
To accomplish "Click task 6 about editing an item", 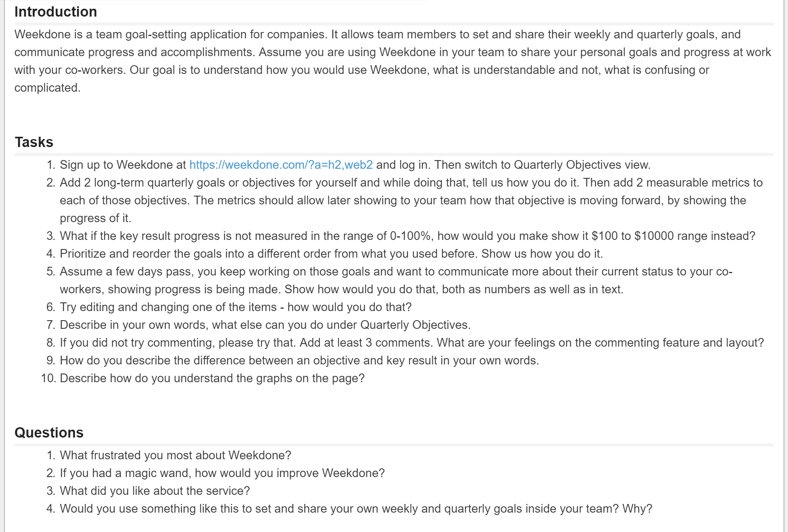I will point(236,307).
